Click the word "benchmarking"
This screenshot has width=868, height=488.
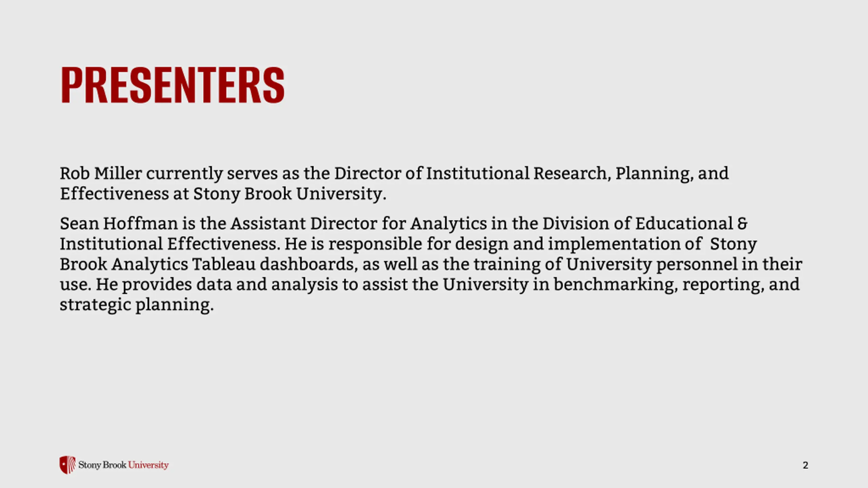point(613,284)
